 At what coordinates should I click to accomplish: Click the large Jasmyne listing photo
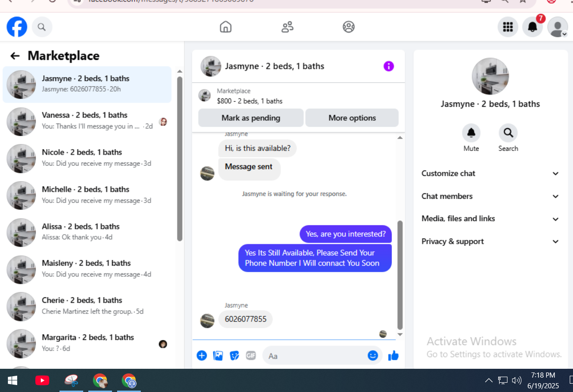[490, 76]
